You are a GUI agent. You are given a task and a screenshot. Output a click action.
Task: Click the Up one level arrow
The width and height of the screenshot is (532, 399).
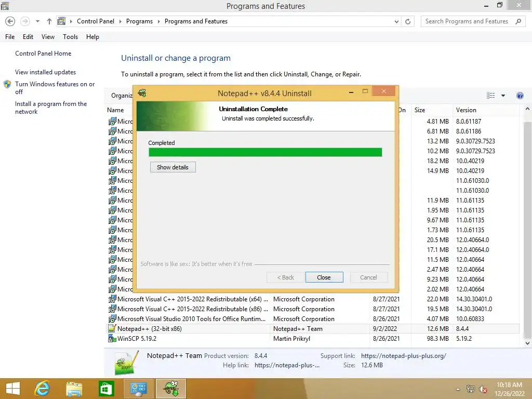(x=49, y=21)
